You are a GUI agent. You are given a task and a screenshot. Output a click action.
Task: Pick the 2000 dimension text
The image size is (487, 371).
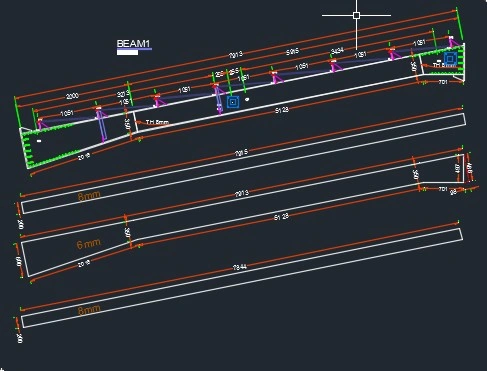(x=72, y=96)
